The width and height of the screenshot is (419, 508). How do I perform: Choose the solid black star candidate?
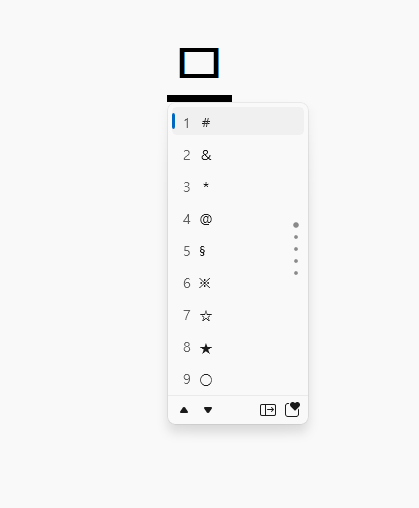(238, 347)
